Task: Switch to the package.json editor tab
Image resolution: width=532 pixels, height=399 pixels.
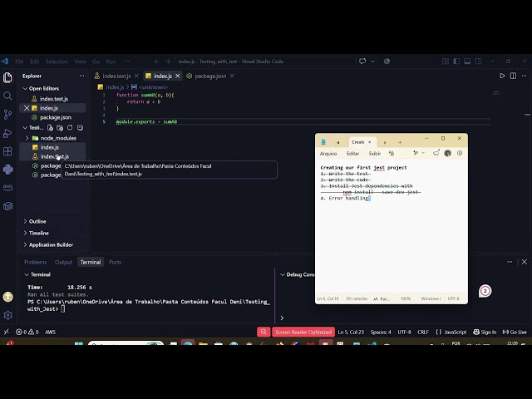Action: click(x=210, y=76)
